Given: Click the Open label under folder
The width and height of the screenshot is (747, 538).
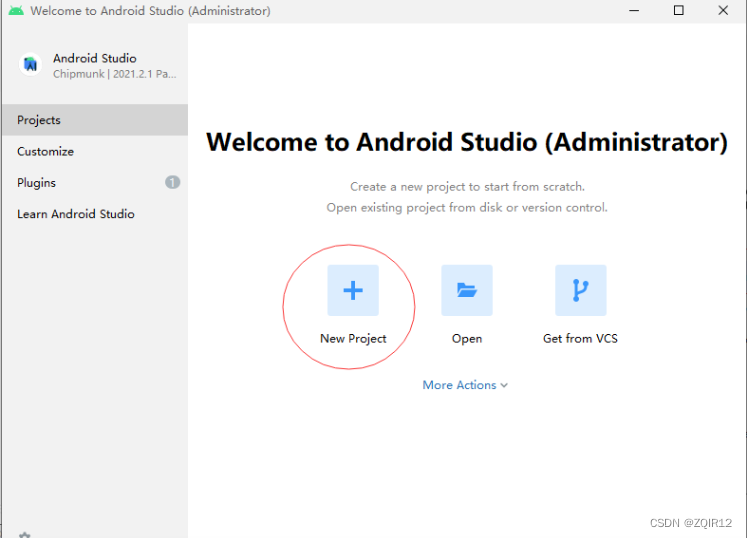Looking at the screenshot, I should pyautogui.click(x=467, y=339).
